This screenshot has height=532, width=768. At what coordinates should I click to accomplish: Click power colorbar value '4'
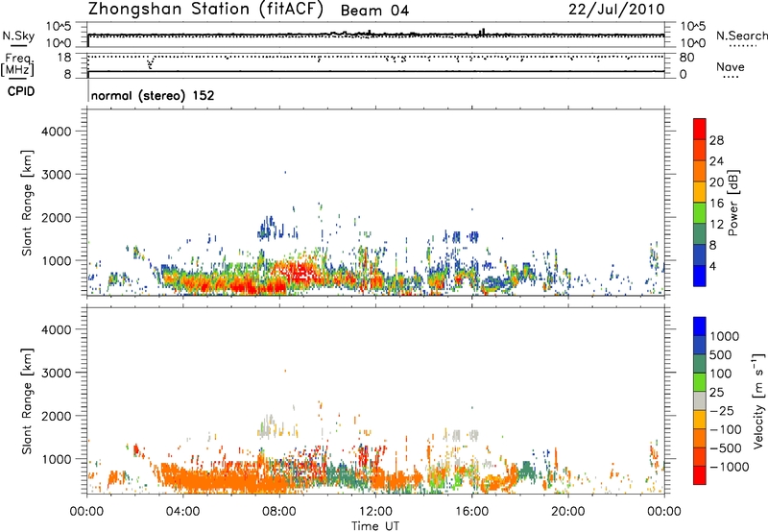tap(713, 267)
